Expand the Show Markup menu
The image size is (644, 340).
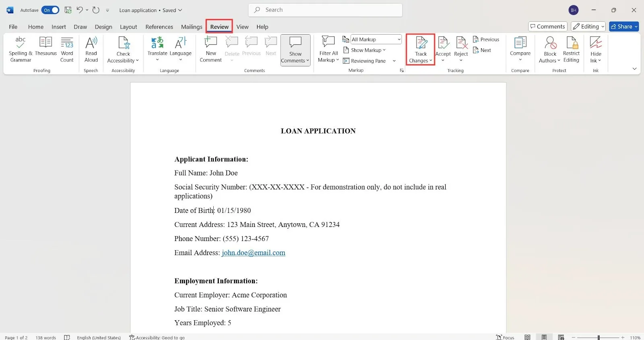(x=364, y=50)
